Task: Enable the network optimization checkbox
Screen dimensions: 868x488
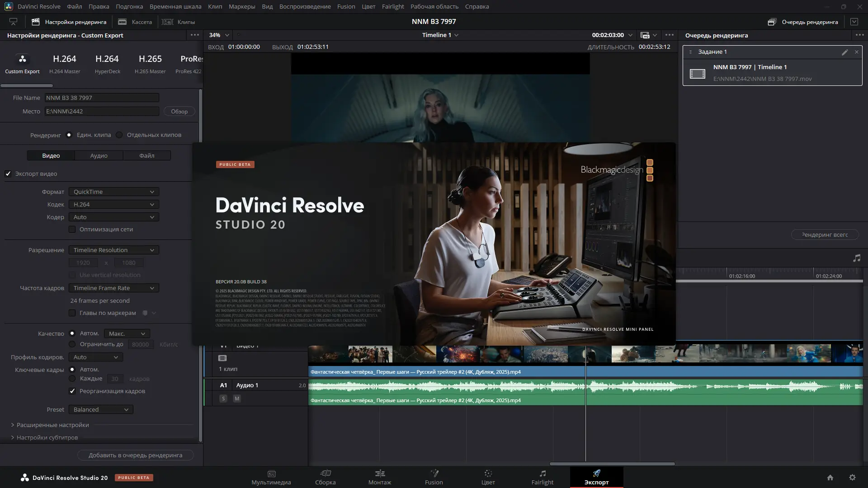Action: pyautogui.click(x=72, y=230)
